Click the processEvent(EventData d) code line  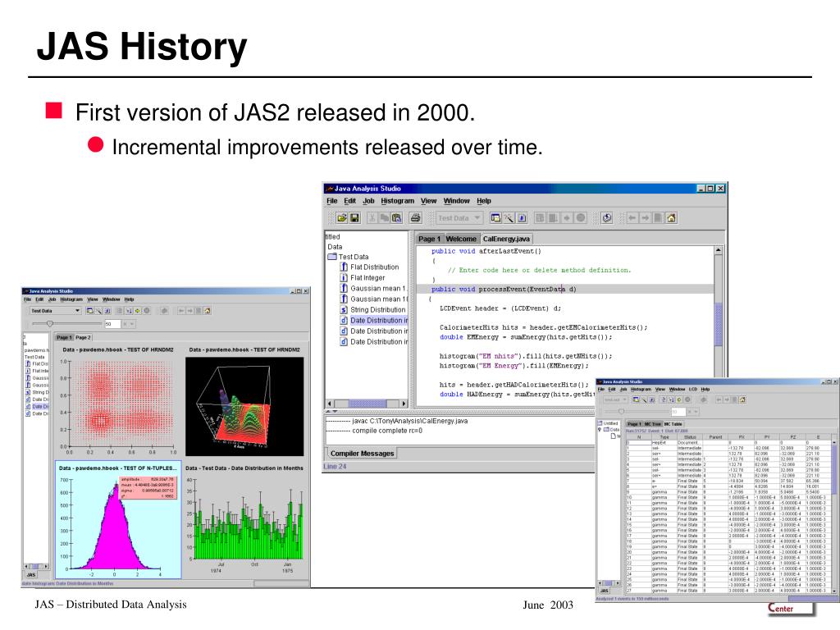click(504, 289)
